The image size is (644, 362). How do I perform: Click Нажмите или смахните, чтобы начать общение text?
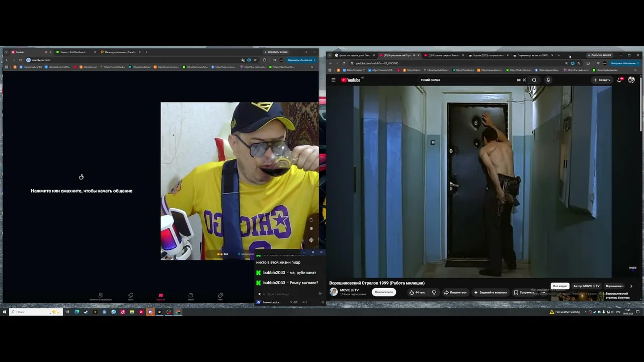point(82,191)
